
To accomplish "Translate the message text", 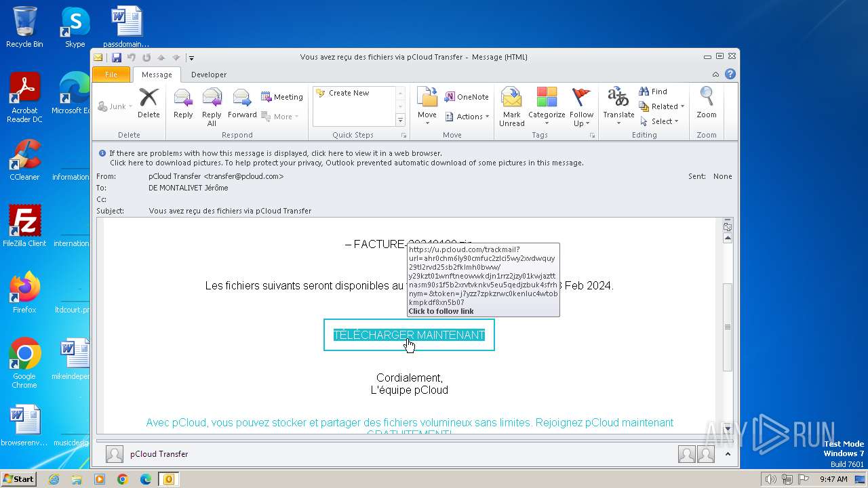I will [x=618, y=107].
